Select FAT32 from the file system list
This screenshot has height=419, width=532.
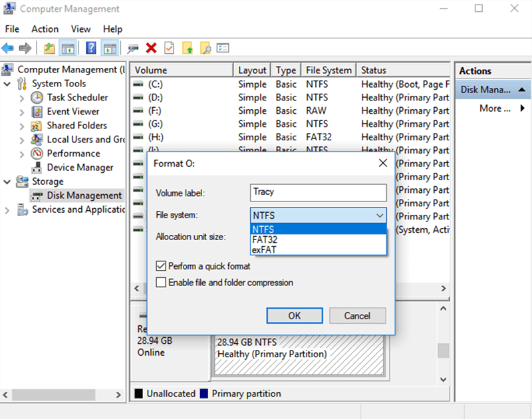click(x=265, y=239)
